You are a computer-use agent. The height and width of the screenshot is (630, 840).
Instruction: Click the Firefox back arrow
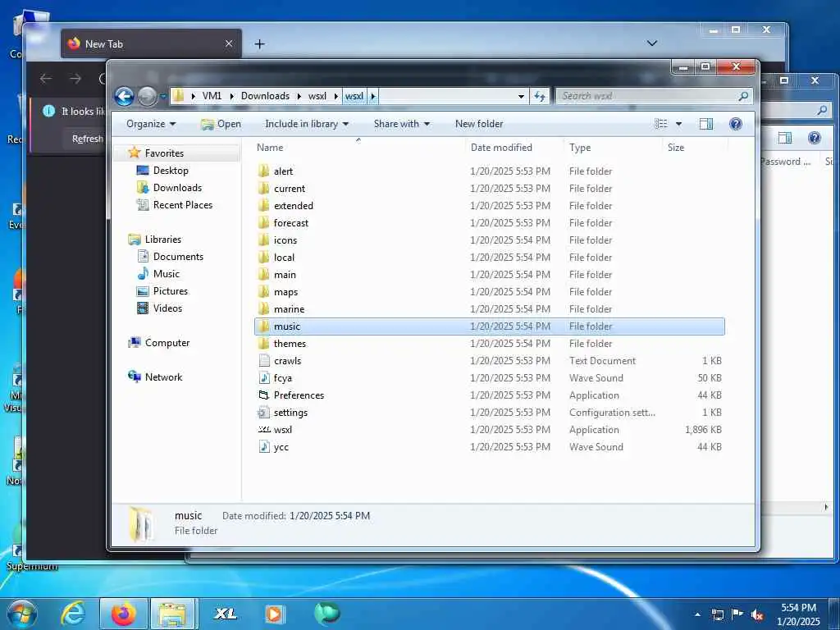[46, 79]
